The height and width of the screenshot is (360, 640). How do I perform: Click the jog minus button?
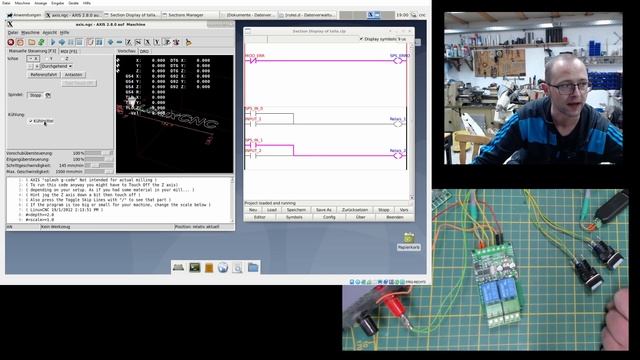pos(30,66)
